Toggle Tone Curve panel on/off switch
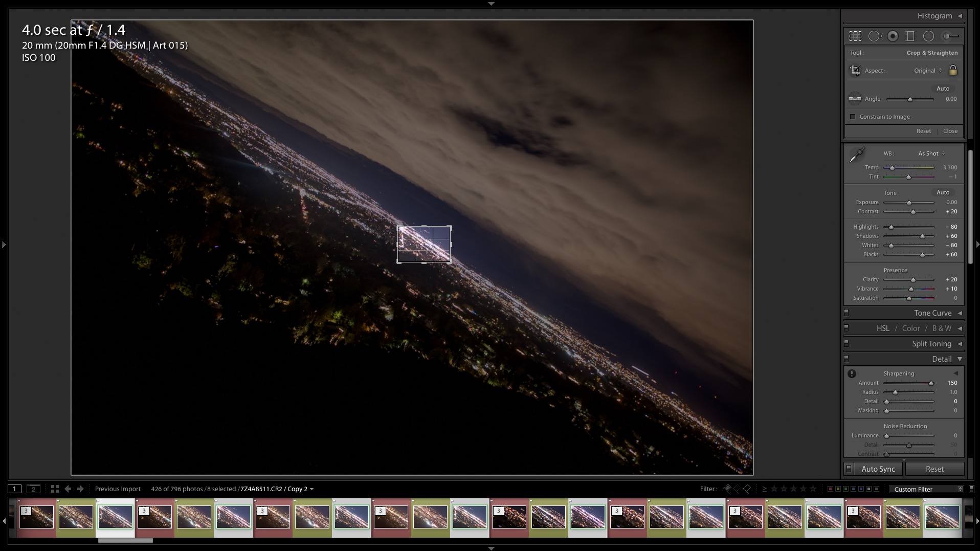 pyautogui.click(x=846, y=313)
